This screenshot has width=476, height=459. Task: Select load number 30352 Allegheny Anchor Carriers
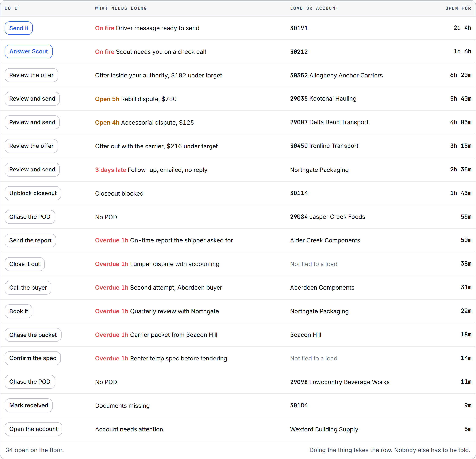[336, 75]
